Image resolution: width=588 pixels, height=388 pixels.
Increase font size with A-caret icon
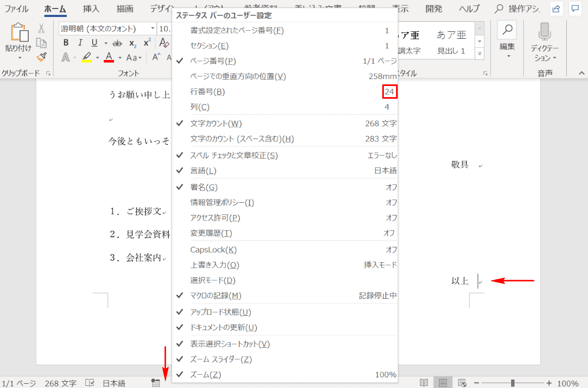click(x=156, y=57)
